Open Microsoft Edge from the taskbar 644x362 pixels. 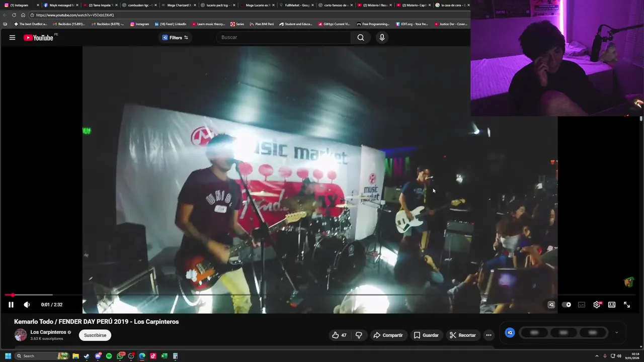click(142, 356)
